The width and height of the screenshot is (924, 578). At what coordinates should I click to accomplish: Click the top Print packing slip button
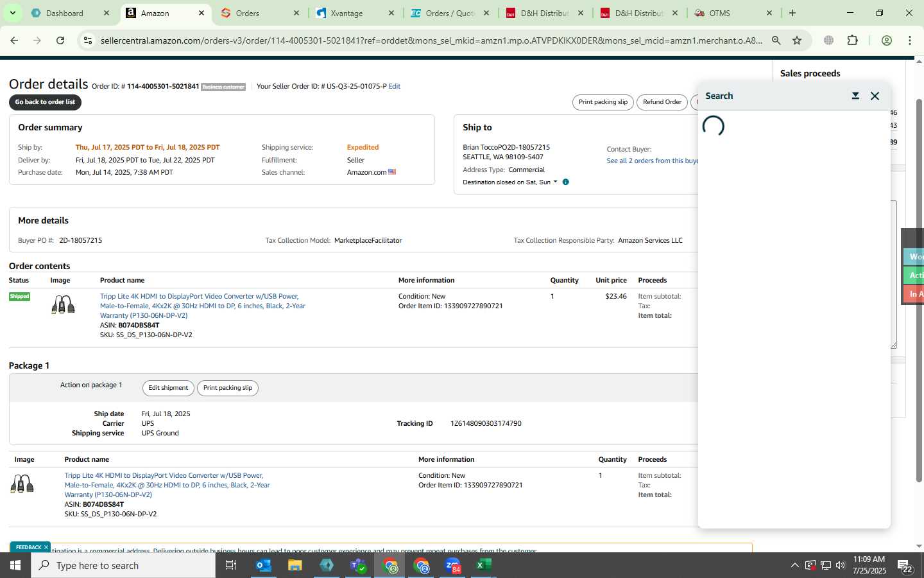[x=603, y=102]
